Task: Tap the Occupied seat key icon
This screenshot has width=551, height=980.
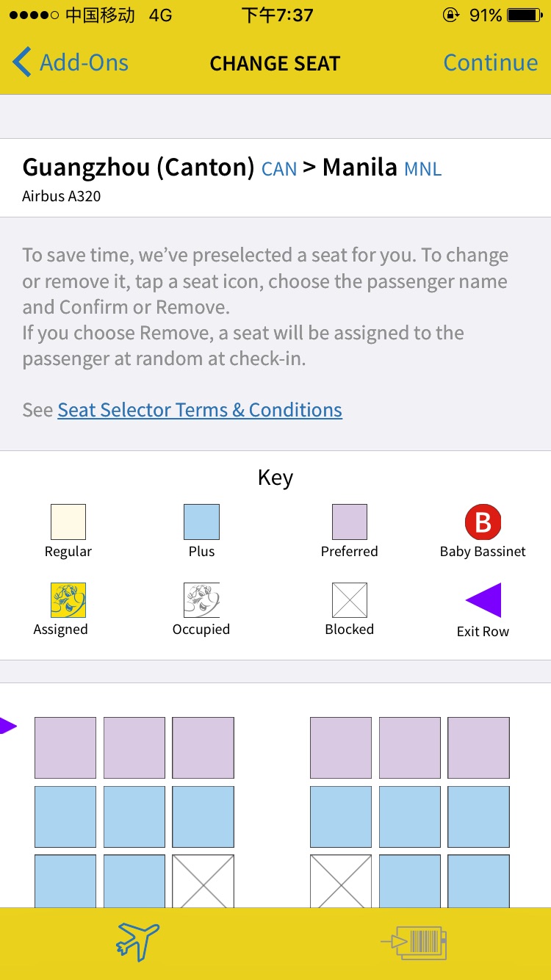Action: [x=201, y=600]
